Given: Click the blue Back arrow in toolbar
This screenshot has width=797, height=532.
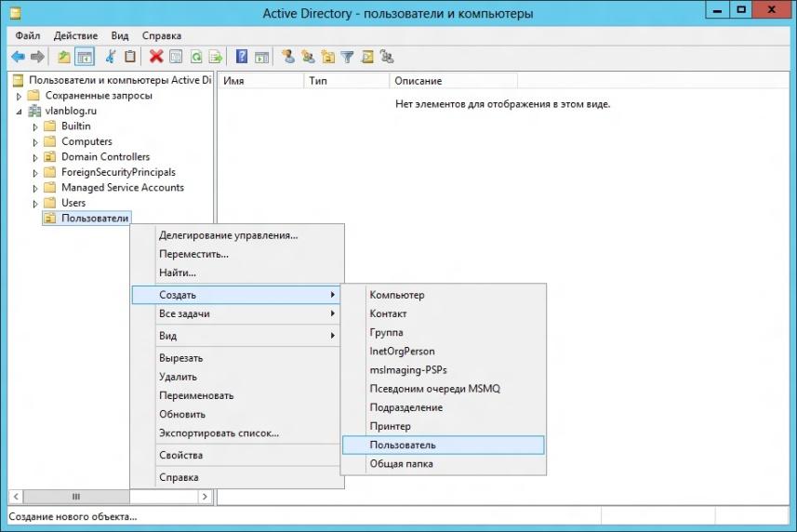Looking at the screenshot, I should coord(19,57).
